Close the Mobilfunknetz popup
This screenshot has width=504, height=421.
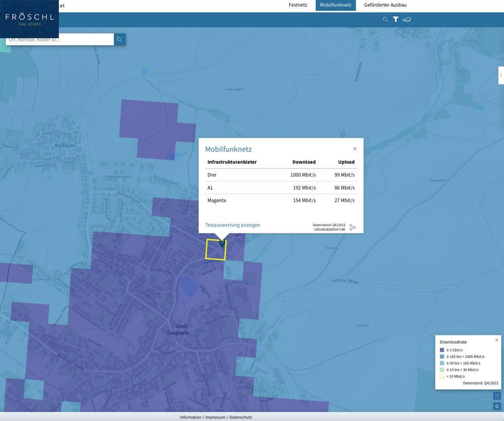pyautogui.click(x=355, y=149)
